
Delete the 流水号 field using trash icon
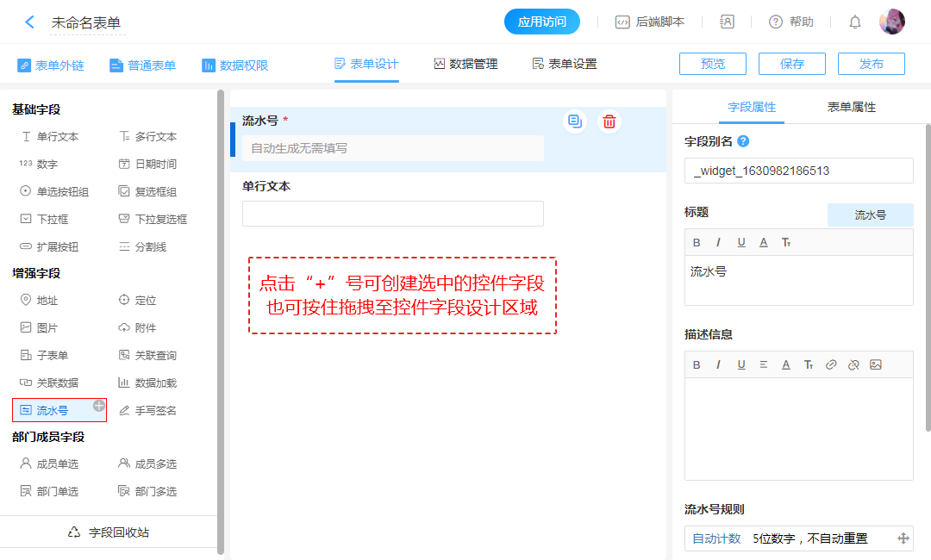[x=609, y=121]
